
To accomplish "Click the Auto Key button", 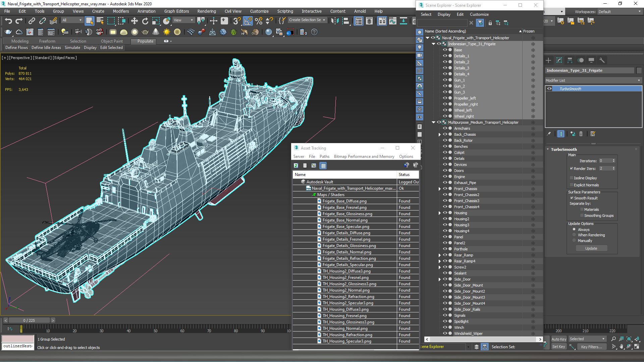I will (559, 339).
